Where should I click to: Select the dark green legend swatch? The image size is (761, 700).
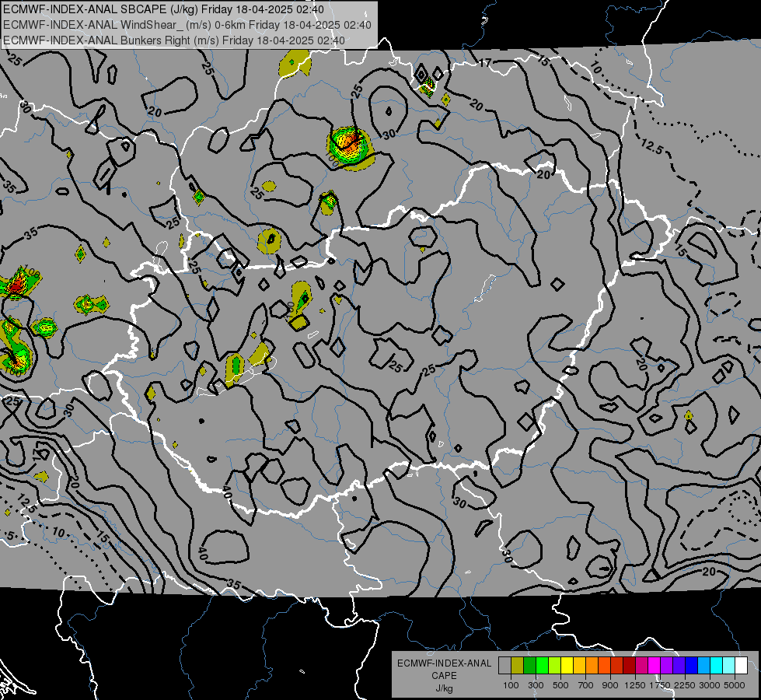tap(529, 666)
